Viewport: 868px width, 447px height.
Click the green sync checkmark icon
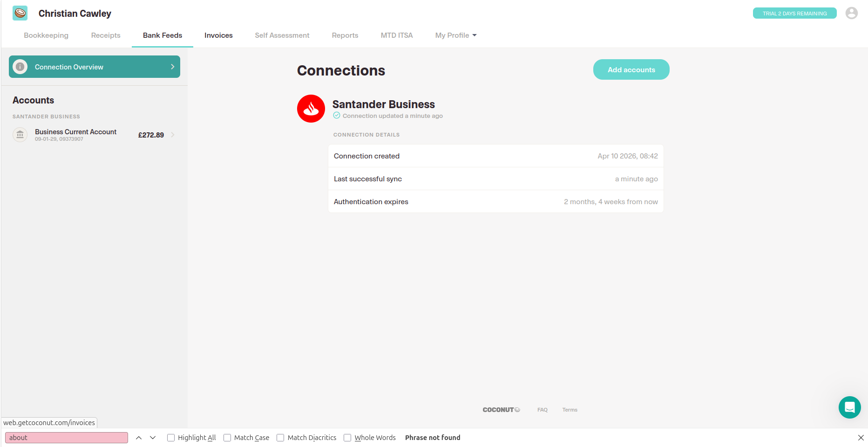tap(336, 116)
